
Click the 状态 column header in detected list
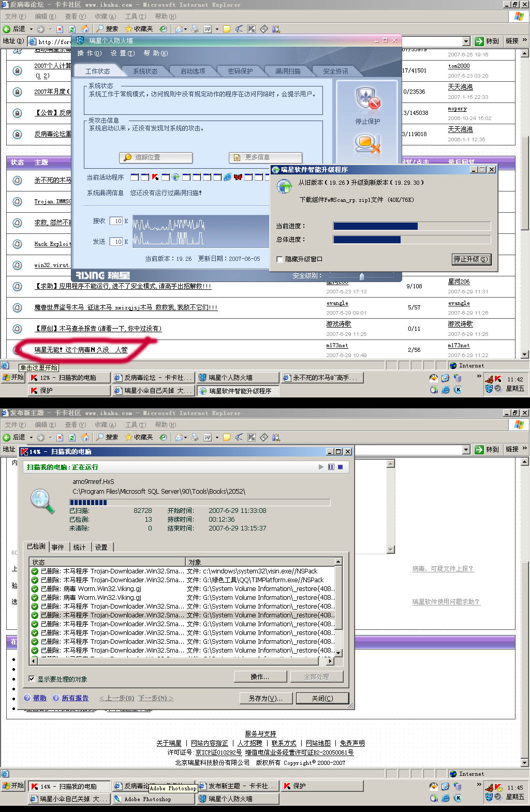(108, 562)
